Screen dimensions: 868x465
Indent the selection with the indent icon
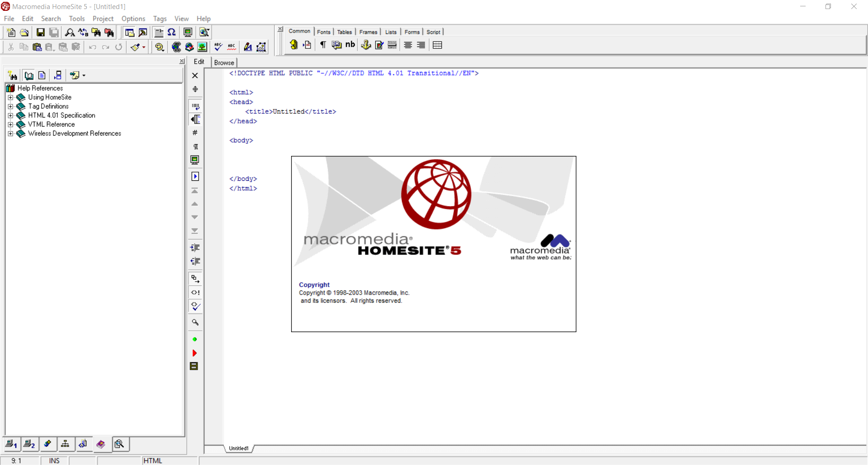(x=195, y=248)
